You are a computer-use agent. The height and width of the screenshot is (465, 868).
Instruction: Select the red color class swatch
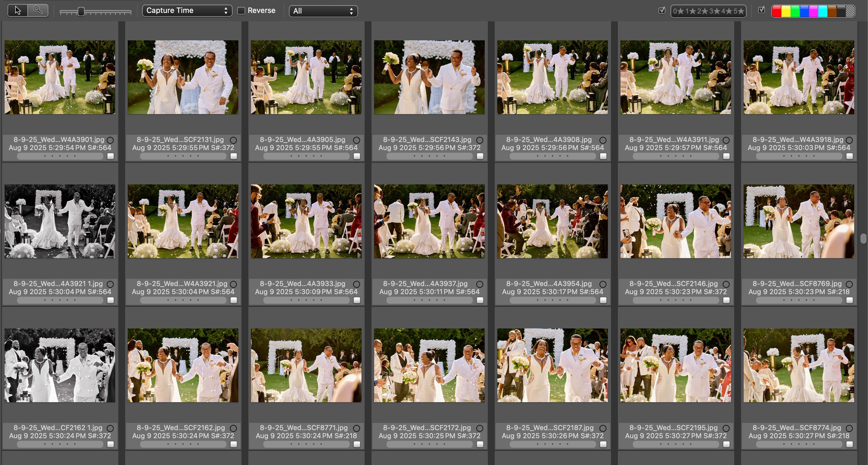(x=776, y=11)
